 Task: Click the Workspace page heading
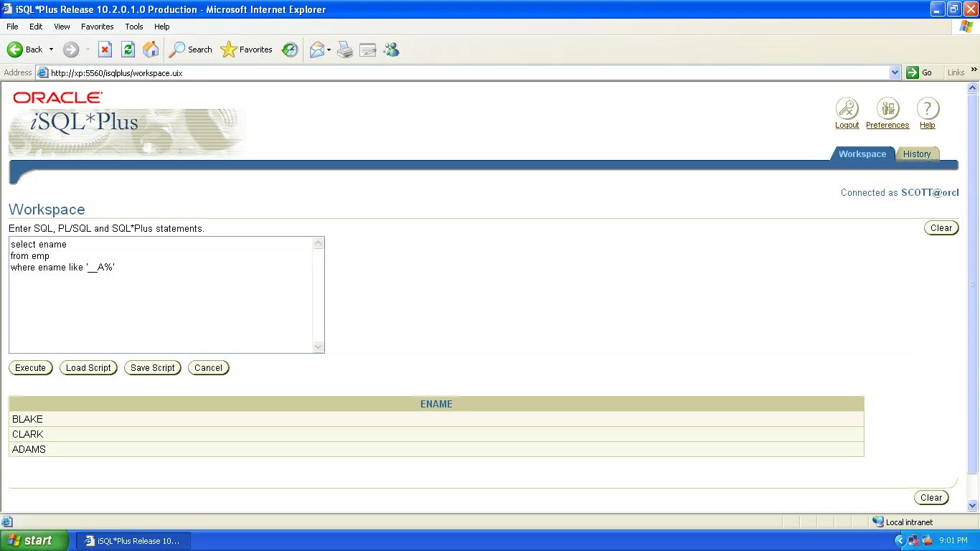[x=47, y=209]
